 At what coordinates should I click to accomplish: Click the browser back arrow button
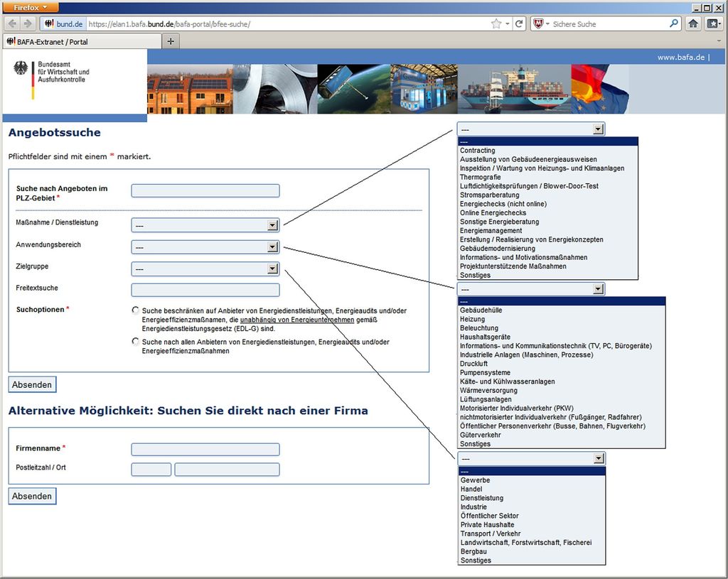(13, 23)
